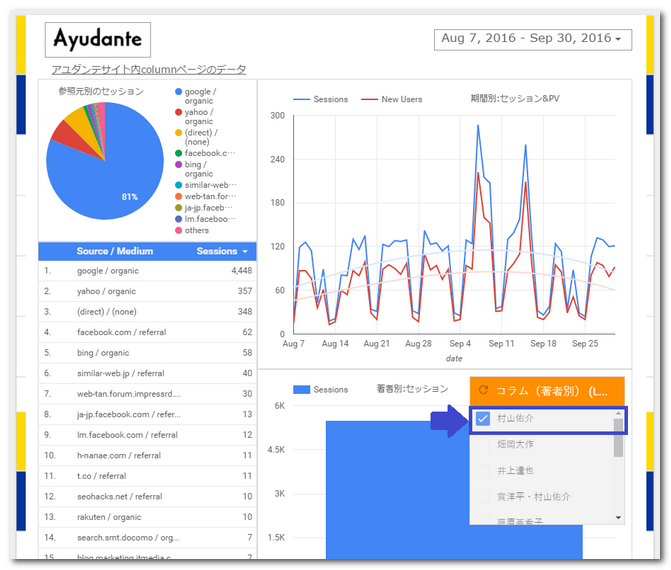Viewport: 671px width, 570px height.
Task: Uncheck the 村山佑介 author checkbox
Action: pos(483,419)
